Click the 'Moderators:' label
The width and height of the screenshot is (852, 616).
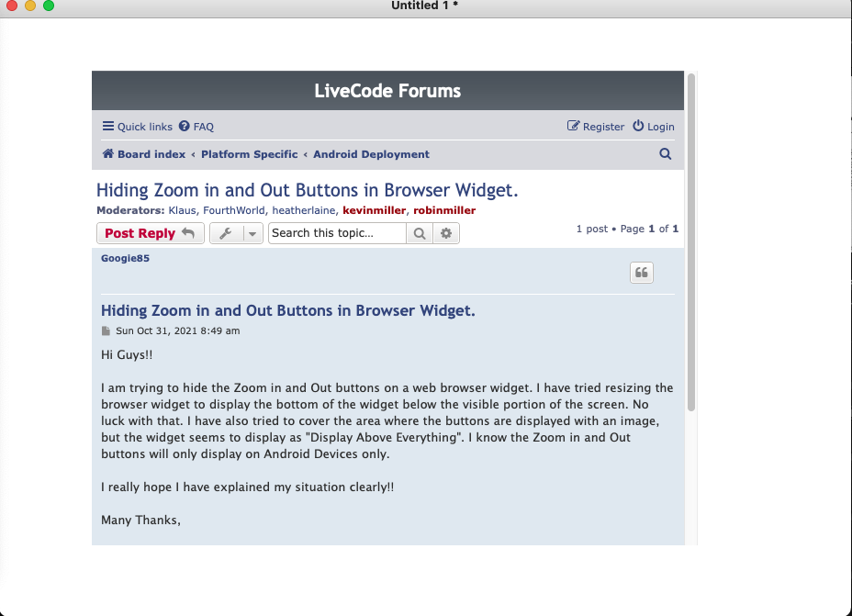pyautogui.click(x=130, y=210)
